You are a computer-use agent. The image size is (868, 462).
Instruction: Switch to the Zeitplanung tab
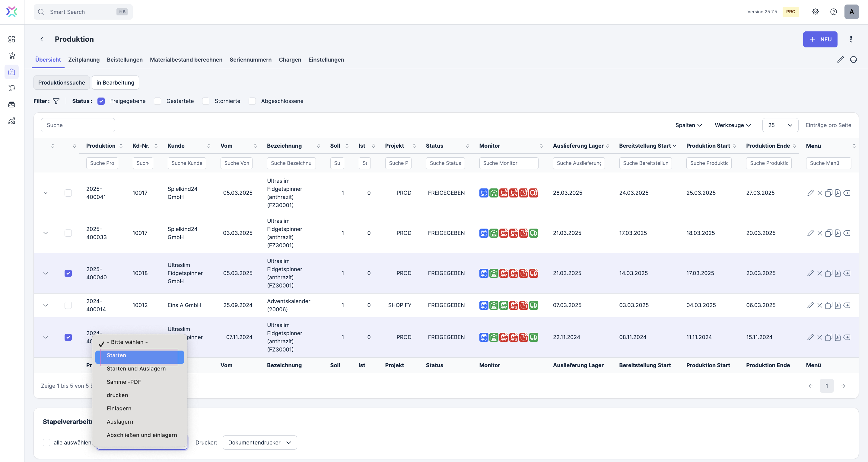click(x=84, y=60)
